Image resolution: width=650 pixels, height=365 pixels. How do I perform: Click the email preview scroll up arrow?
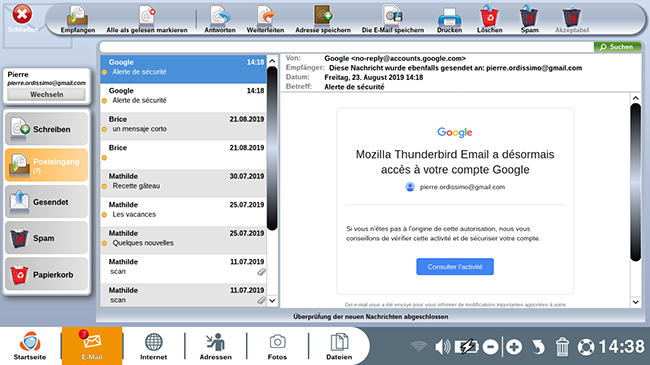(635, 98)
